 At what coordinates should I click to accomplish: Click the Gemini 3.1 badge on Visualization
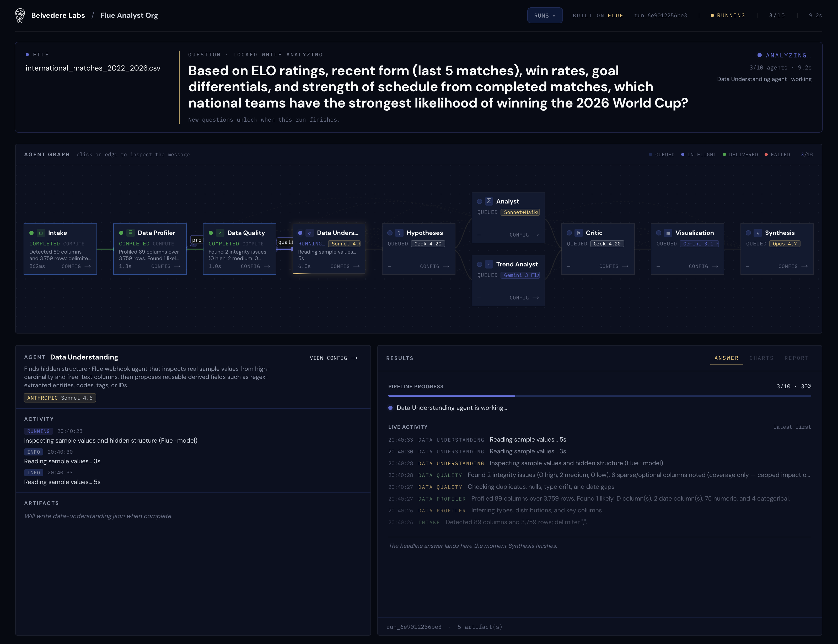[700, 244]
